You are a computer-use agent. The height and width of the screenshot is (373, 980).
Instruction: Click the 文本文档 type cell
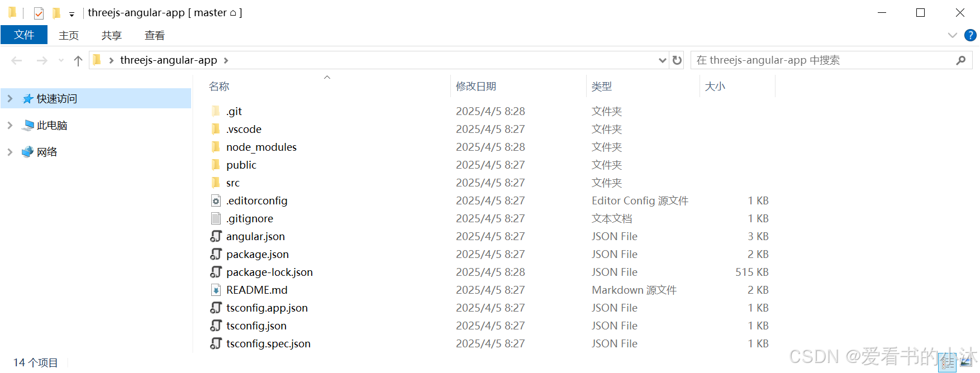(612, 218)
